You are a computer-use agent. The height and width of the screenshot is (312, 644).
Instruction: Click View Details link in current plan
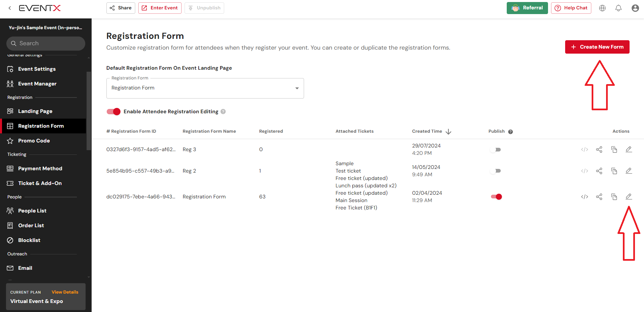[65, 292]
